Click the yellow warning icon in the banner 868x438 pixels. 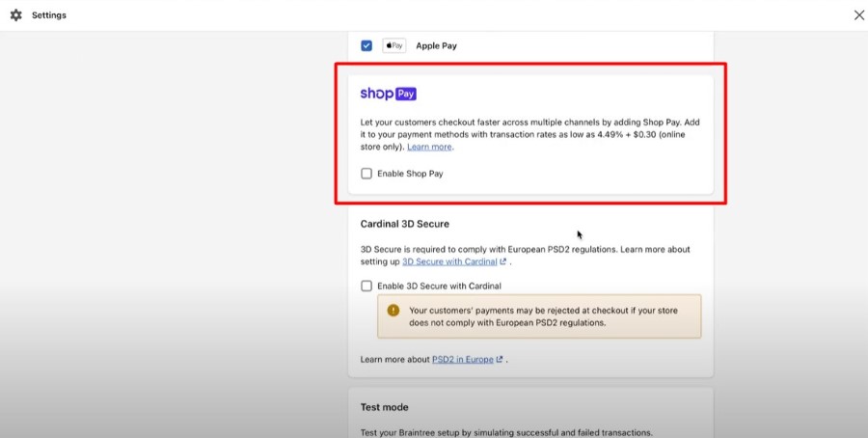(x=393, y=310)
